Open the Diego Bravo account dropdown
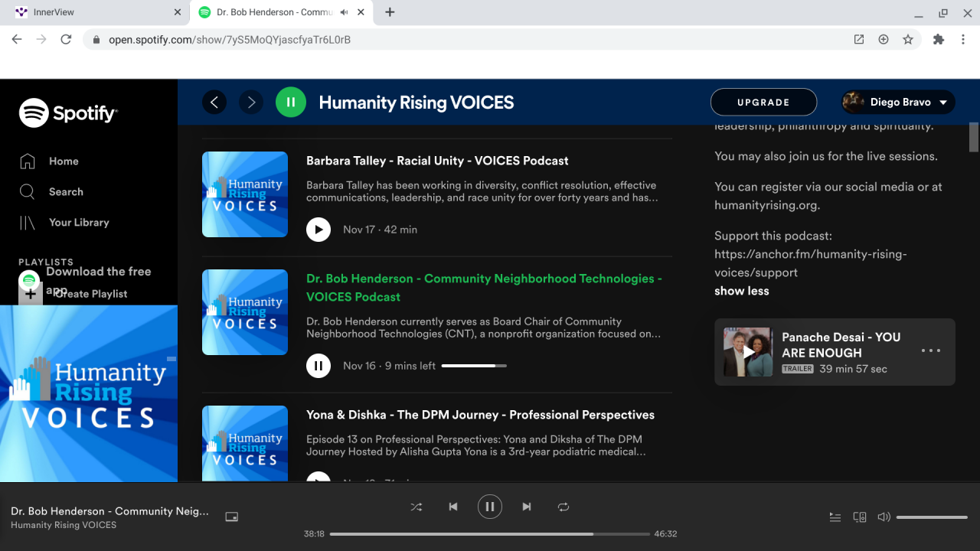980x551 pixels. coord(898,102)
